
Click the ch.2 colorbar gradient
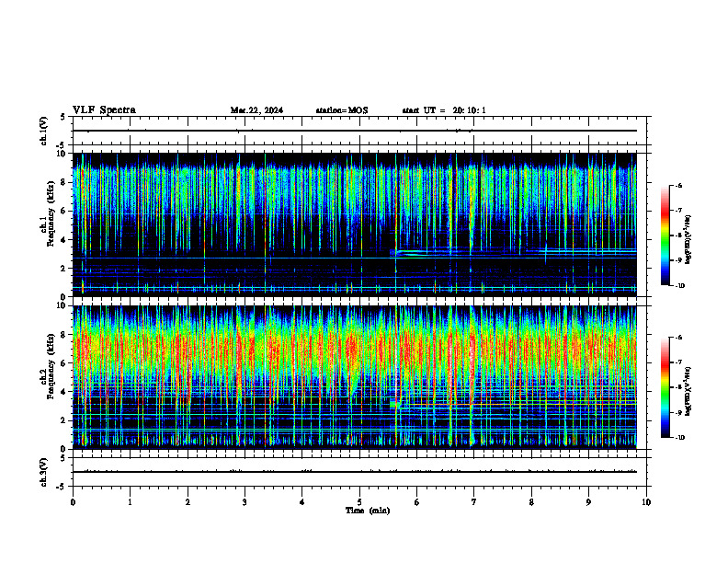(x=665, y=387)
